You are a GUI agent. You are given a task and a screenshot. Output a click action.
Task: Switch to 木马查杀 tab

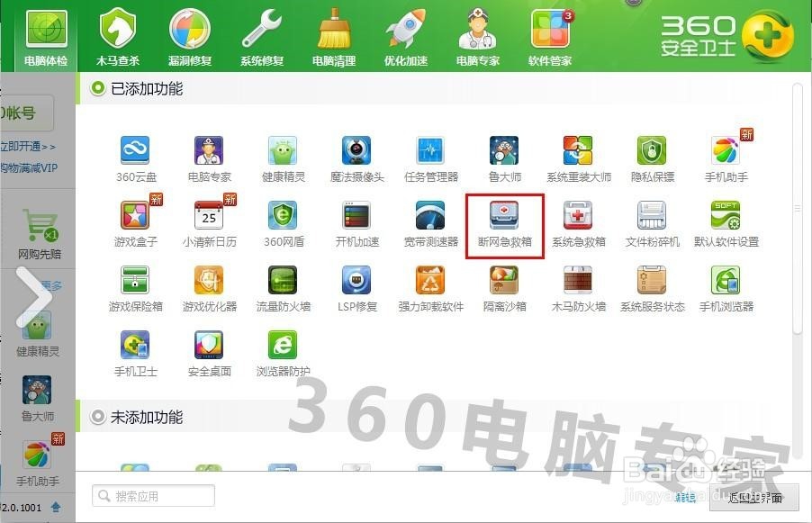point(118,39)
